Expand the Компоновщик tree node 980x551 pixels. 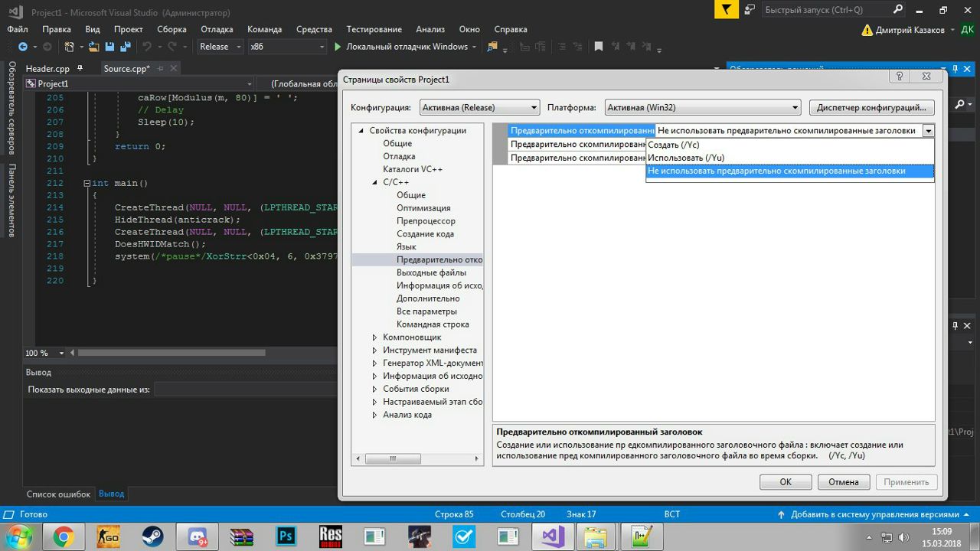[x=374, y=337]
